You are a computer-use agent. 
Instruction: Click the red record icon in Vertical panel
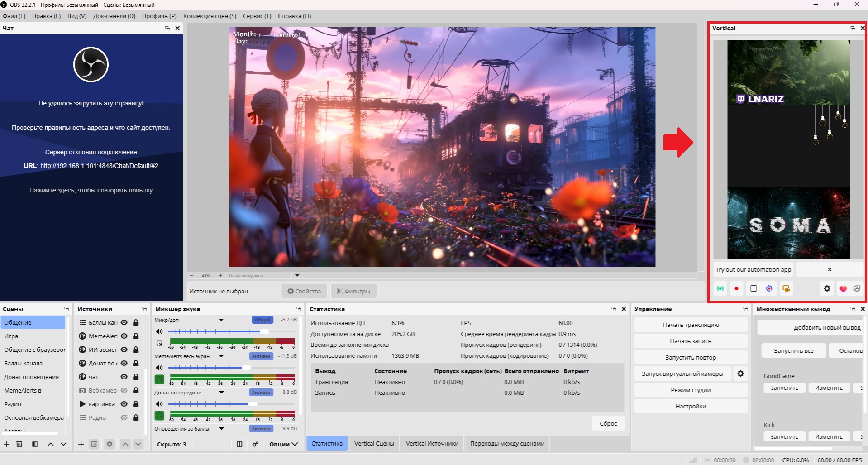coord(736,288)
